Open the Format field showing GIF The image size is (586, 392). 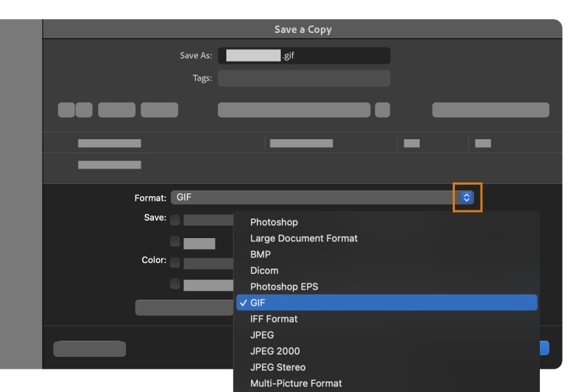315,197
